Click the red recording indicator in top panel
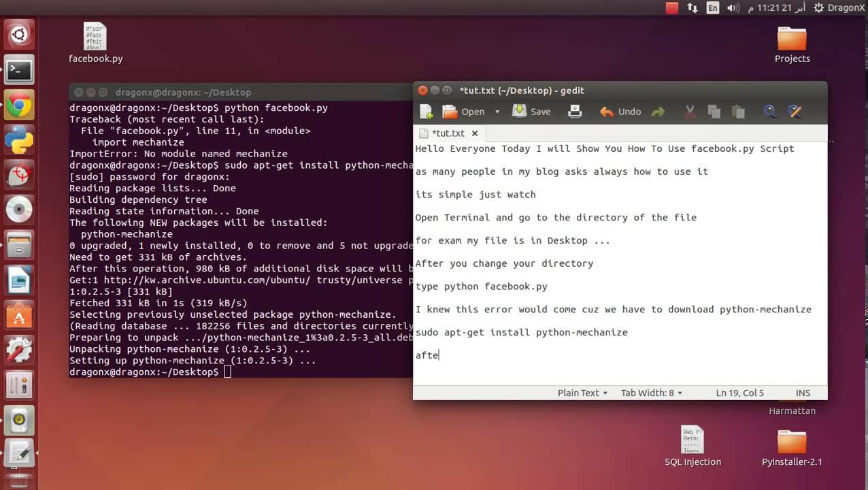868x490 pixels. (672, 8)
